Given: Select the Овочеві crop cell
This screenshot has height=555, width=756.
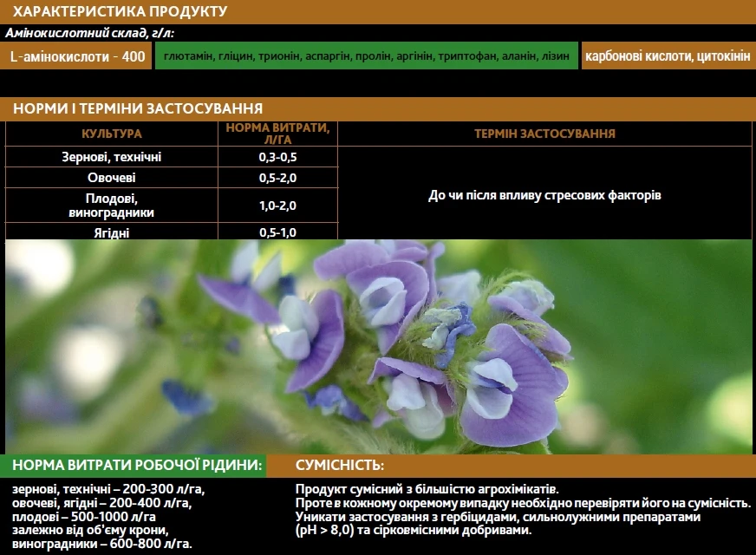Looking at the screenshot, I should pos(112,178).
